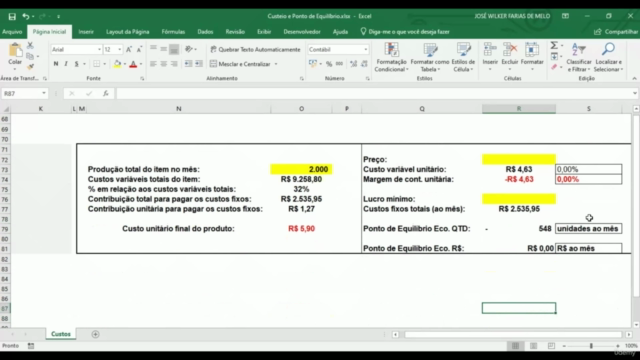
Task: Select the Custos sheet tab
Action: [61, 334]
